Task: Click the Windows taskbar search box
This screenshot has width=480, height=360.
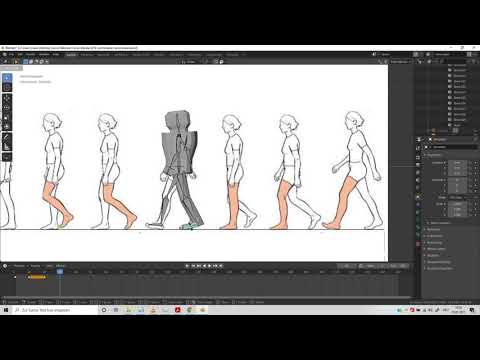Action: tap(55, 310)
